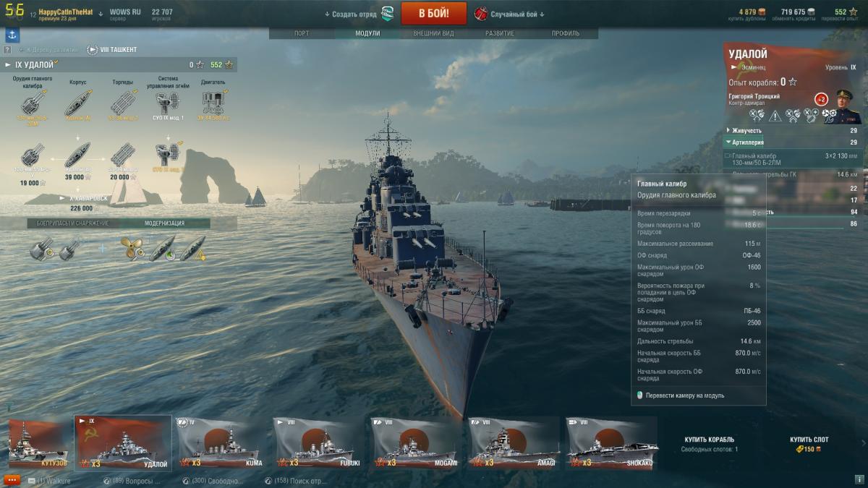Image resolution: width=868 pixels, height=488 pixels.
Task: Click Перевести камеру на модуль link
Action: pos(684,395)
